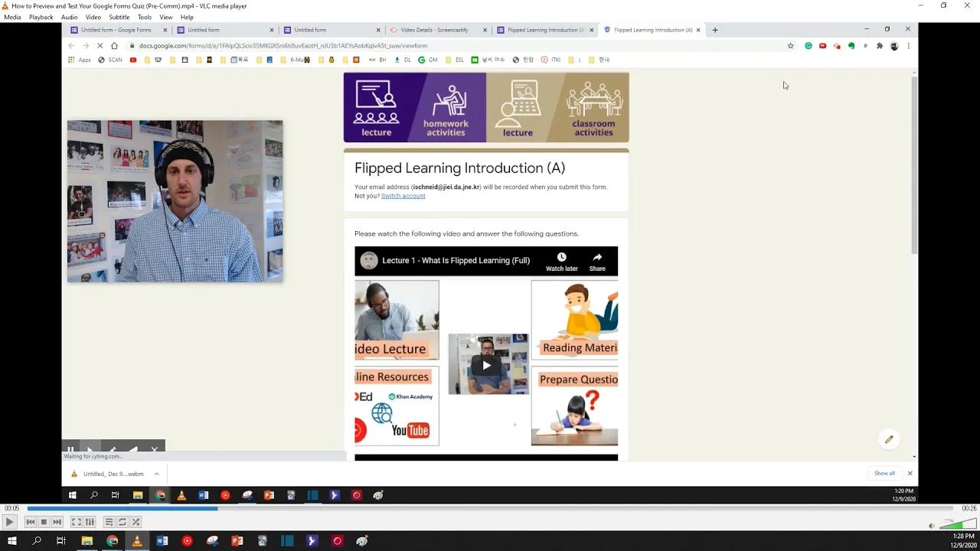980x551 pixels.
Task: Click VLC next media button
Action: click(57, 522)
